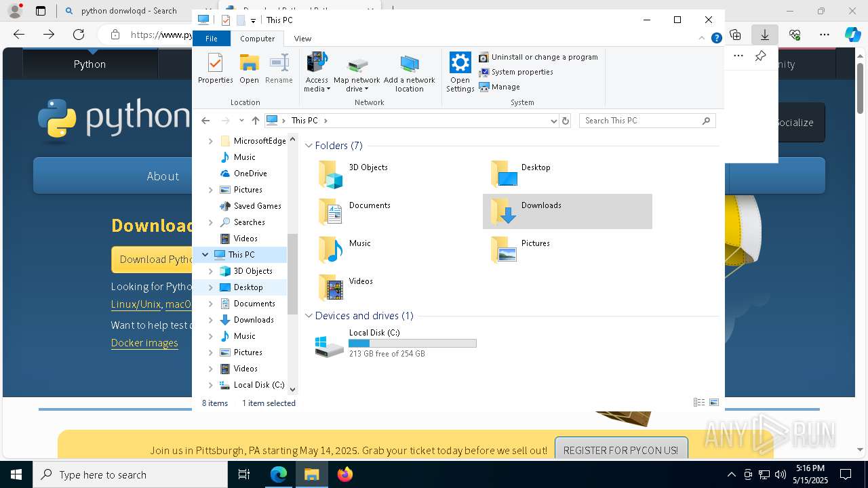Click the About menu on python.org
The height and width of the screenshot is (488, 868).
pyautogui.click(x=163, y=176)
